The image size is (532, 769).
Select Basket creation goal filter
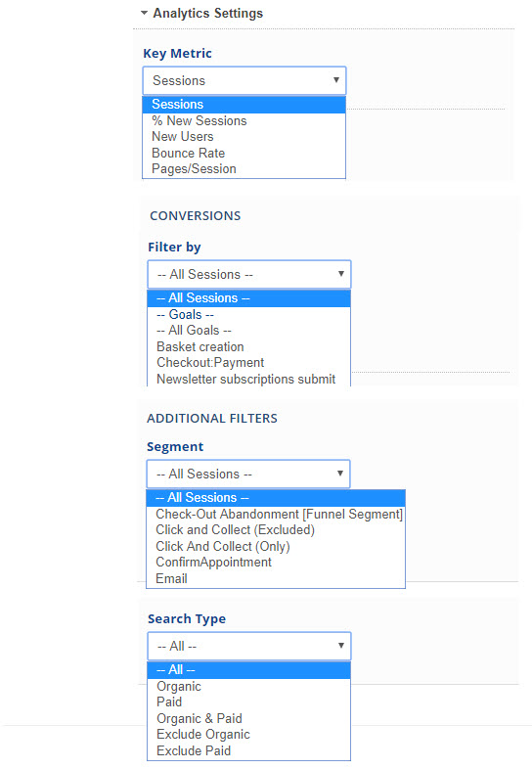coord(248,346)
